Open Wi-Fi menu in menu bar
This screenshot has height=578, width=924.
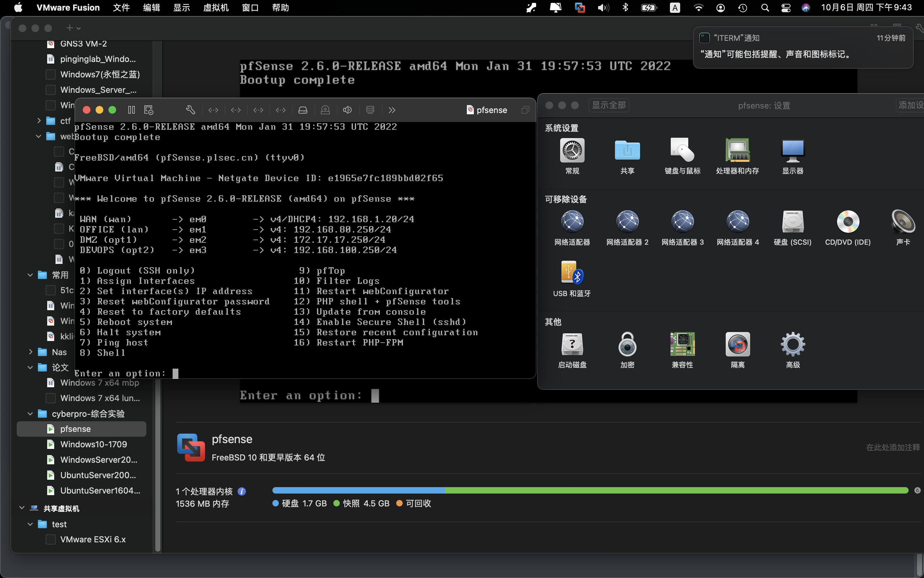(x=698, y=8)
